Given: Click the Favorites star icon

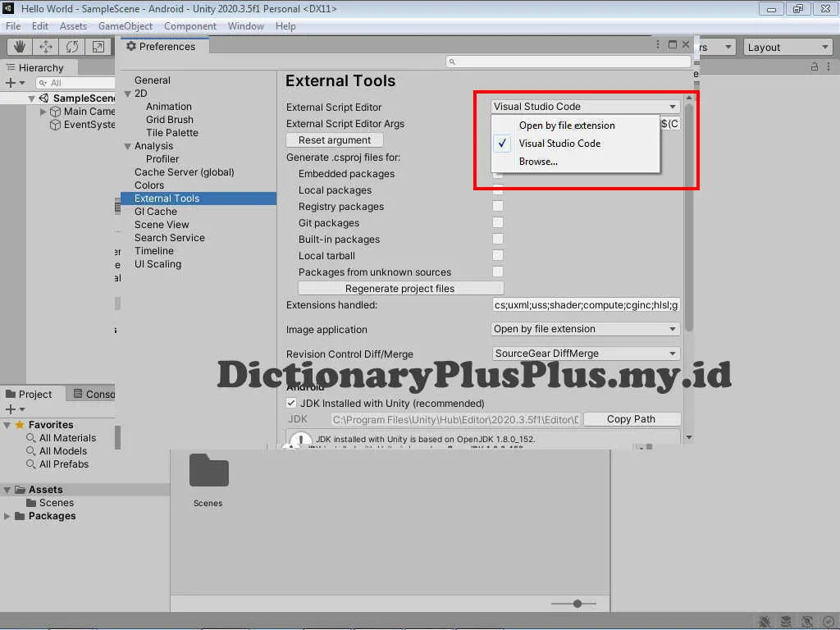Looking at the screenshot, I should tap(20, 424).
